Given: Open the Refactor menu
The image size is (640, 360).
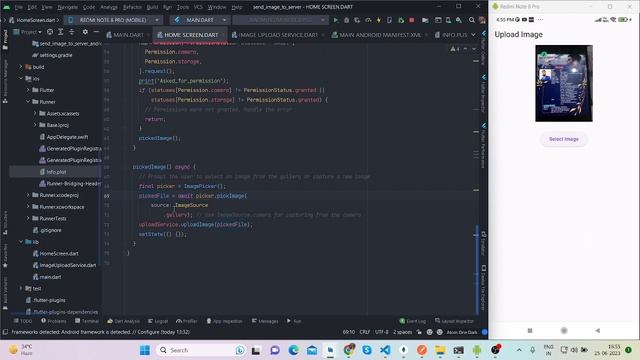Looking at the screenshot, I should [132, 7].
